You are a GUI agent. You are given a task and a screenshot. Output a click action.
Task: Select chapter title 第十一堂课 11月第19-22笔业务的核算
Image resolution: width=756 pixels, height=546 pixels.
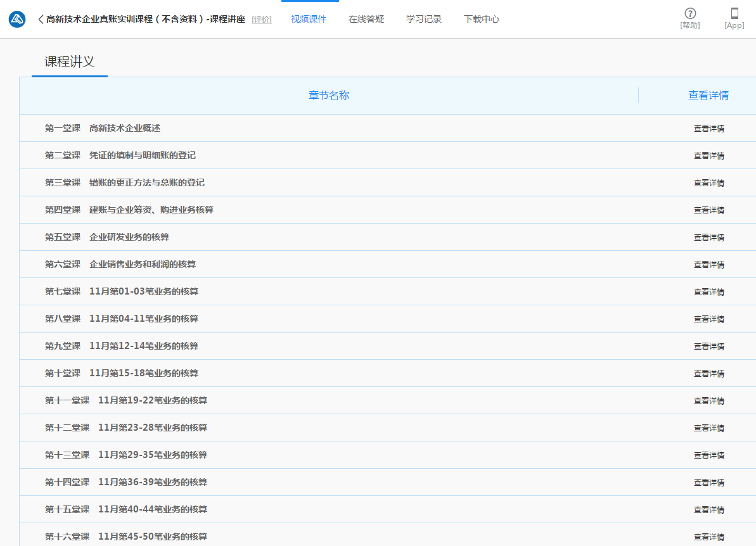126,400
